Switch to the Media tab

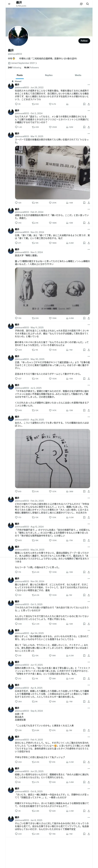tap(78, 75)
